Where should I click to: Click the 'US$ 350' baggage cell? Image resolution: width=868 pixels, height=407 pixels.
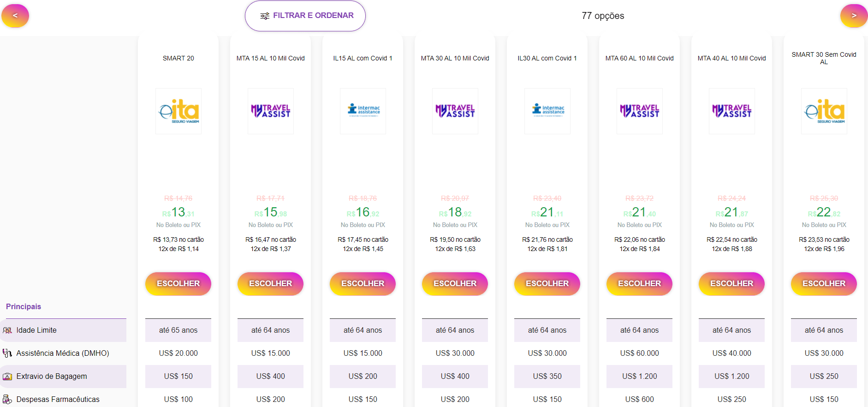[x=547, y=377]
